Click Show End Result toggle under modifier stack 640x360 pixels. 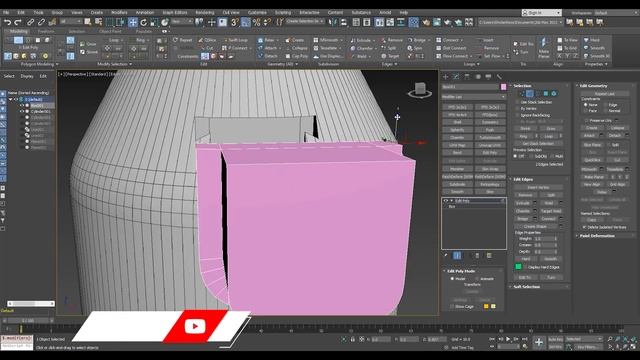(457, 256)
